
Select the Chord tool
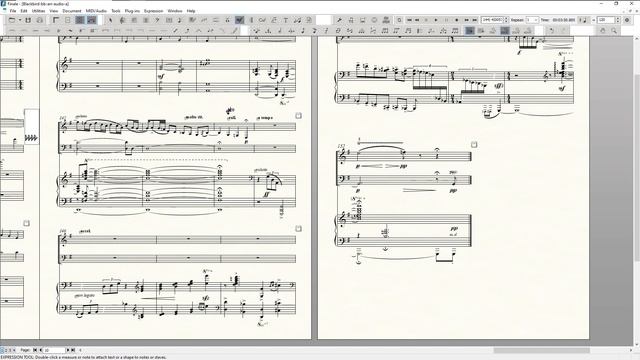tap(262, 20)
